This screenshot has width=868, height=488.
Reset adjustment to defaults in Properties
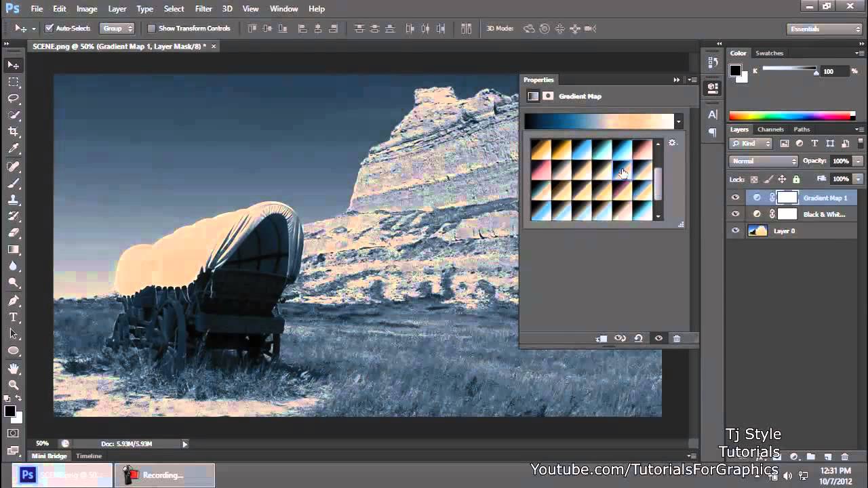point(639,338)
